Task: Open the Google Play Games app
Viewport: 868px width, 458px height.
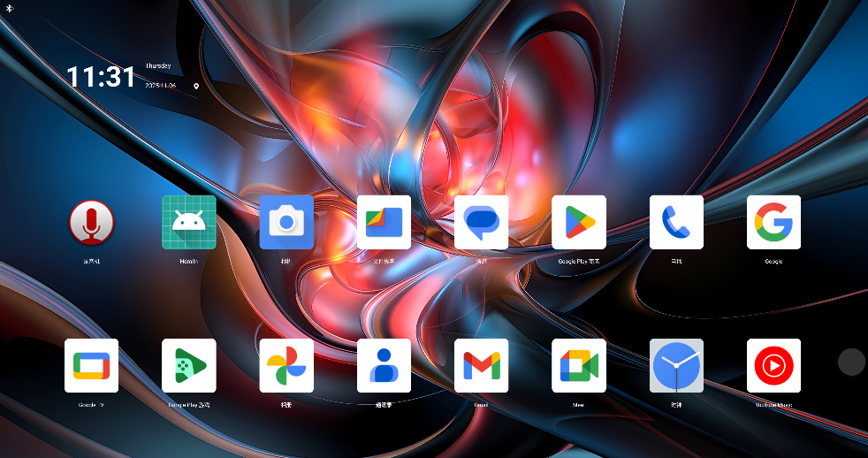Action: [x=189, y=365]
